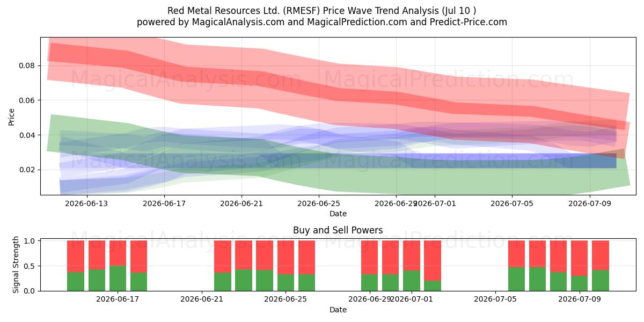This screenshot has width=644, height=322.
Task: Click the 'Price' y-axis label
Action: click(12, 116)
